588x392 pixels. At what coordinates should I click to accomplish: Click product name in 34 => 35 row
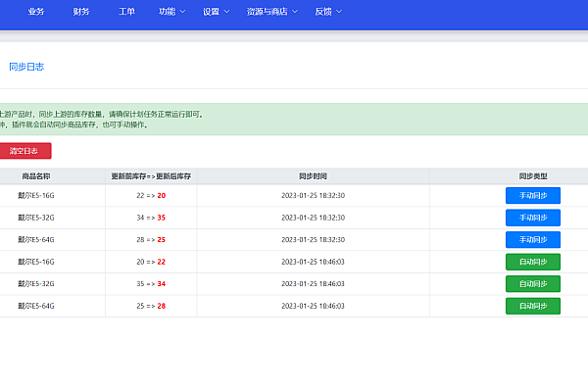click(x=36, y=218)
